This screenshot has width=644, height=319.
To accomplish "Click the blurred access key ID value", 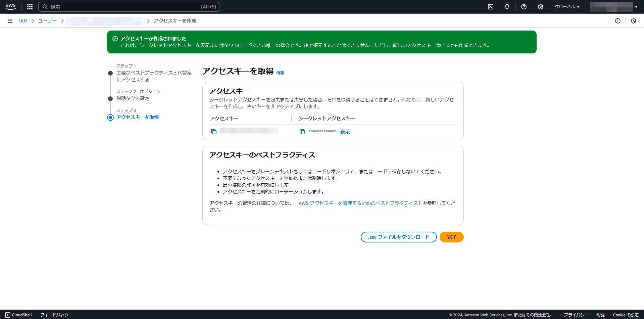I will (249, 131).
